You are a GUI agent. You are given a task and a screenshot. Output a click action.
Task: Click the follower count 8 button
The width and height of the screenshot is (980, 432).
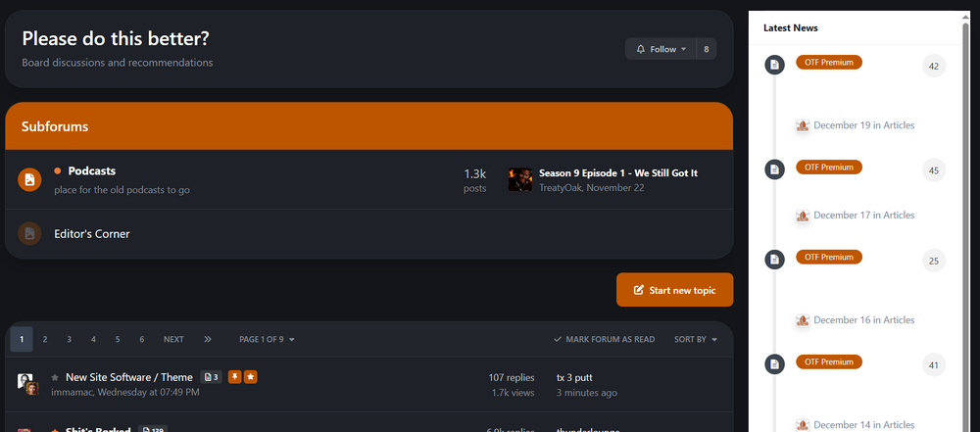706,49
